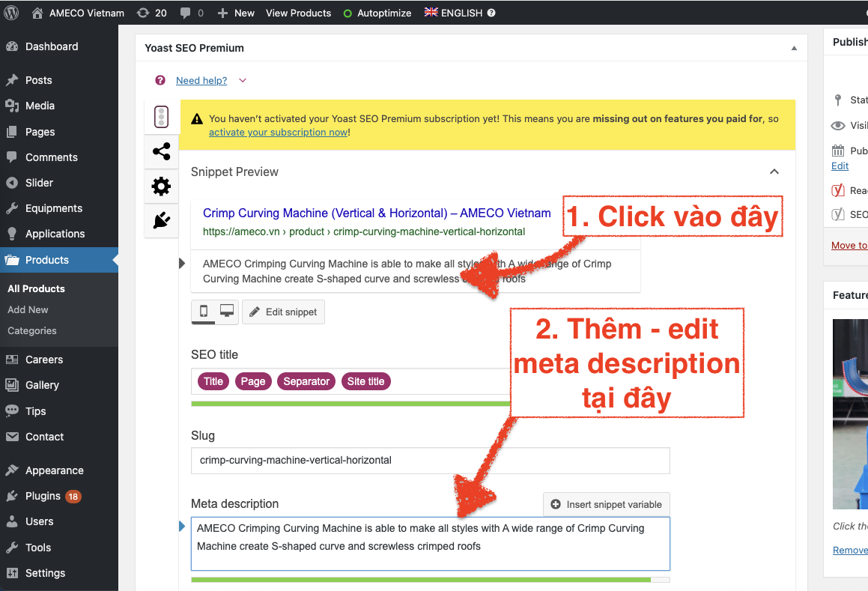Screen dimensions: 868x591
Task: Collapse the Snippet Preview section
Action: 774,172
